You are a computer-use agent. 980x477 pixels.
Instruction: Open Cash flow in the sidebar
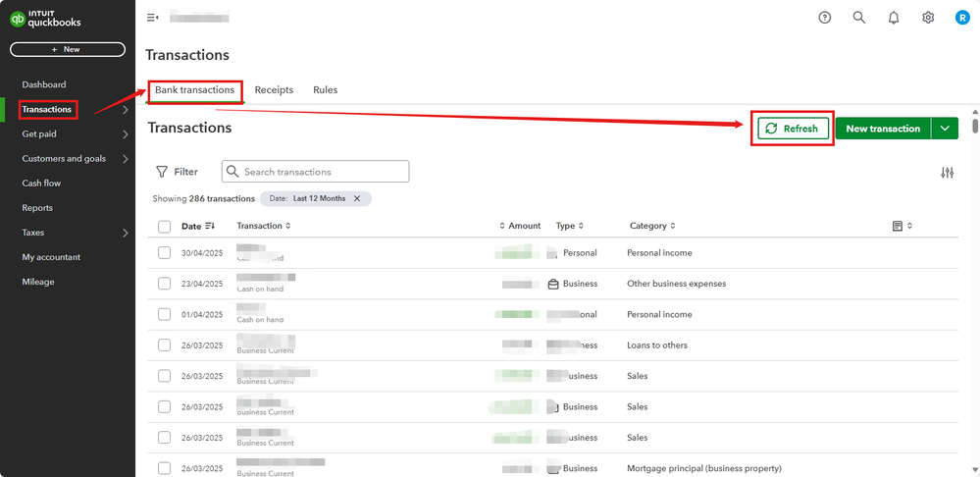click(41, 184)
